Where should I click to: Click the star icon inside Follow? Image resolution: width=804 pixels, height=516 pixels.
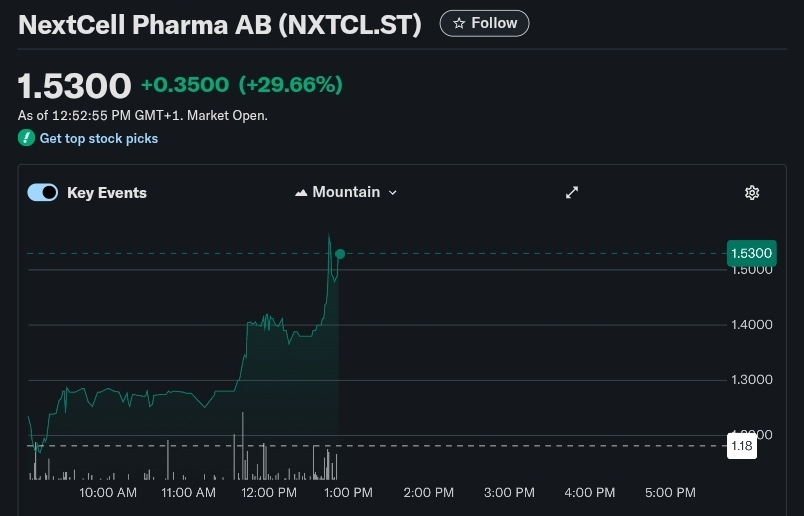(459, 23)
